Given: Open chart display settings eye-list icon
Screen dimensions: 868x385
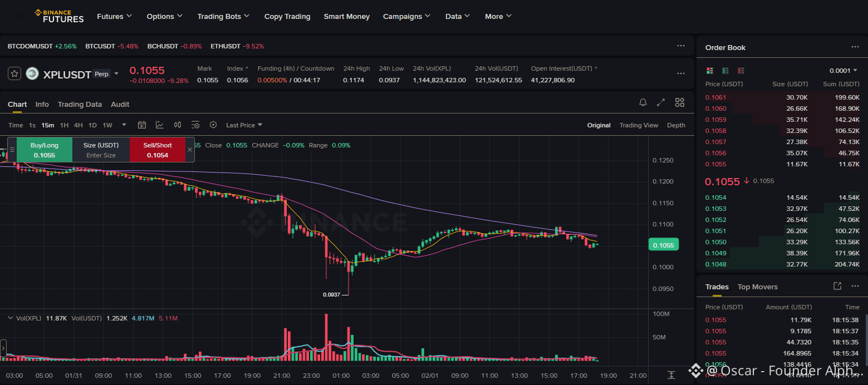Looking at the screenshot, I should (195, 125).
